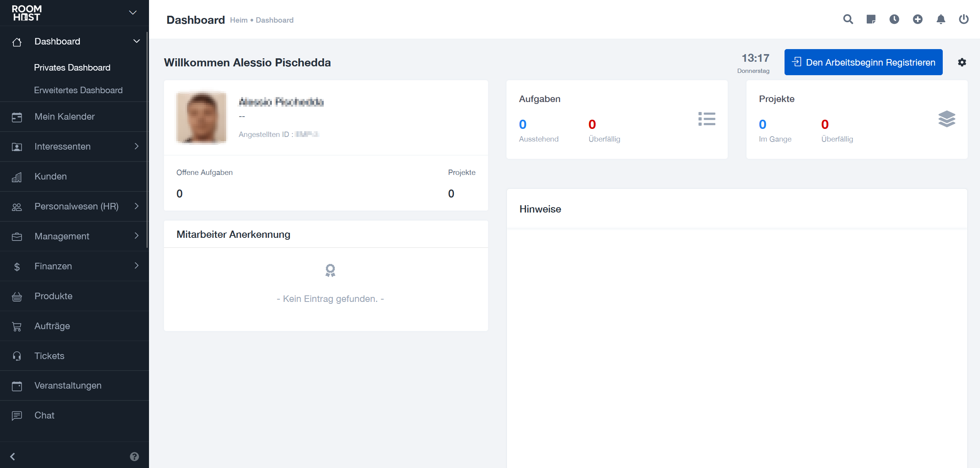Select Erweitertes Dashboard menu item
This screenshot has width=980, height=468.
[x=78, y=90]
